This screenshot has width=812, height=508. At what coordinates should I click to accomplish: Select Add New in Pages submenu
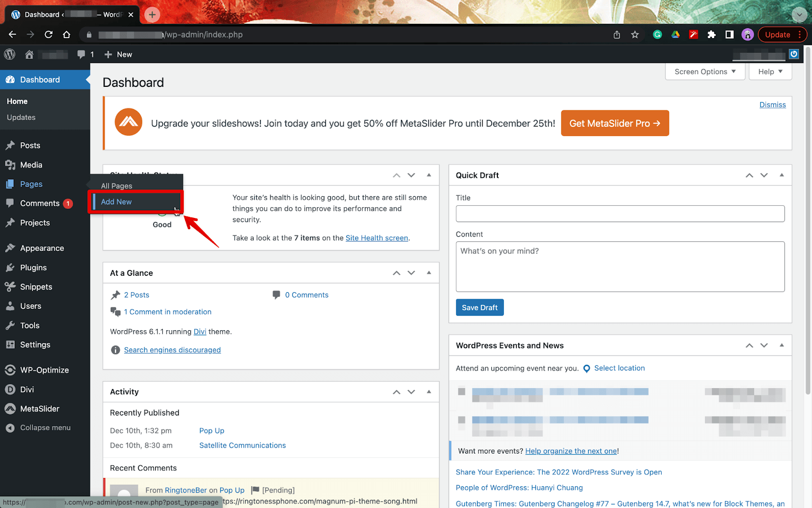click(116, 202)
